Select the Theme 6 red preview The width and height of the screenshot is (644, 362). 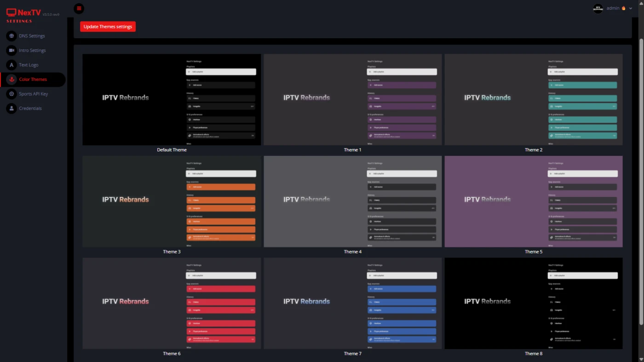point(172,303)
